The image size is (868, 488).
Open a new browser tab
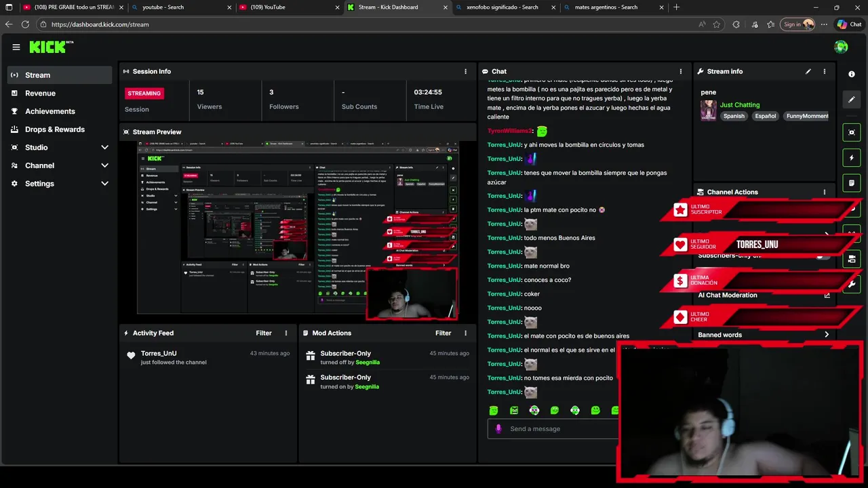676,7
